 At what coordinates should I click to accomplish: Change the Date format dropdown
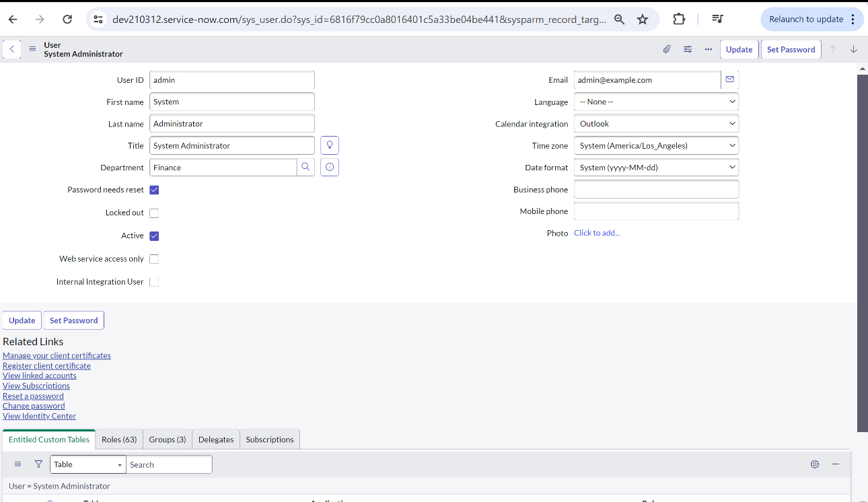tap(656, 168)
